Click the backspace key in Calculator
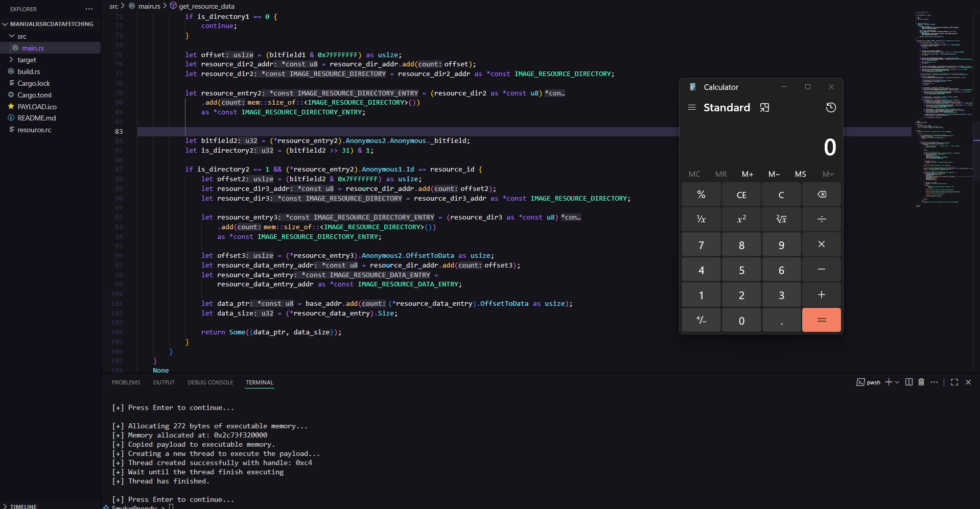This screenshot has height=509, width=980. (x=822, y=195)
